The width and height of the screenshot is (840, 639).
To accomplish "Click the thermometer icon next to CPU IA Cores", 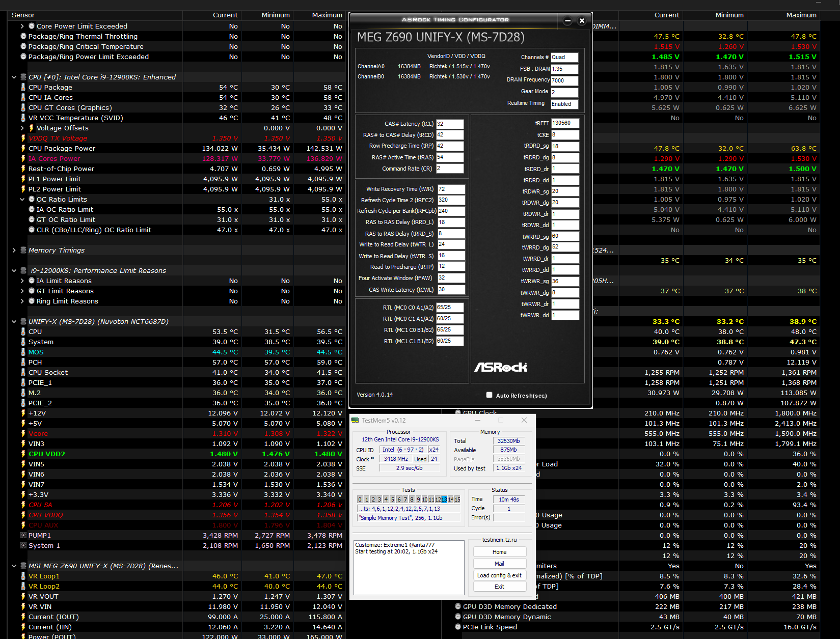I will point(23,97).
